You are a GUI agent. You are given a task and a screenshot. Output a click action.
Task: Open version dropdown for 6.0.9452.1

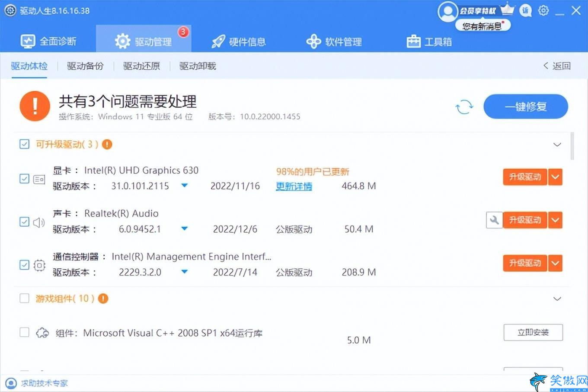185,228
